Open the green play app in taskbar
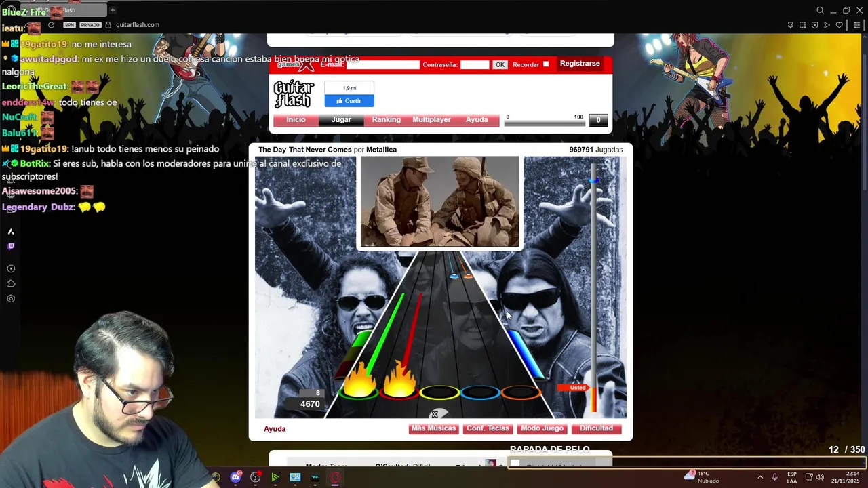This screenshot has width=868, height=488. tap(275, 477)
